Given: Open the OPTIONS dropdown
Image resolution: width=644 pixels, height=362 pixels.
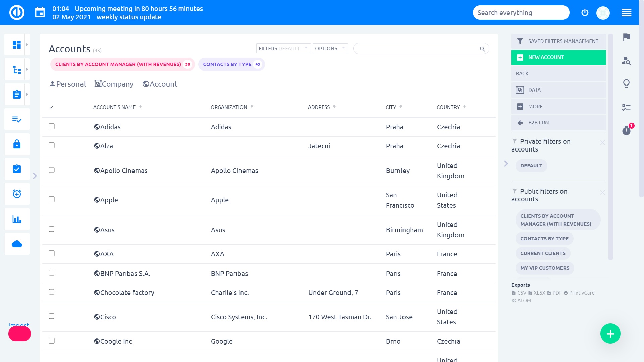Looking at the screenshot, I should tap(330, 48).
